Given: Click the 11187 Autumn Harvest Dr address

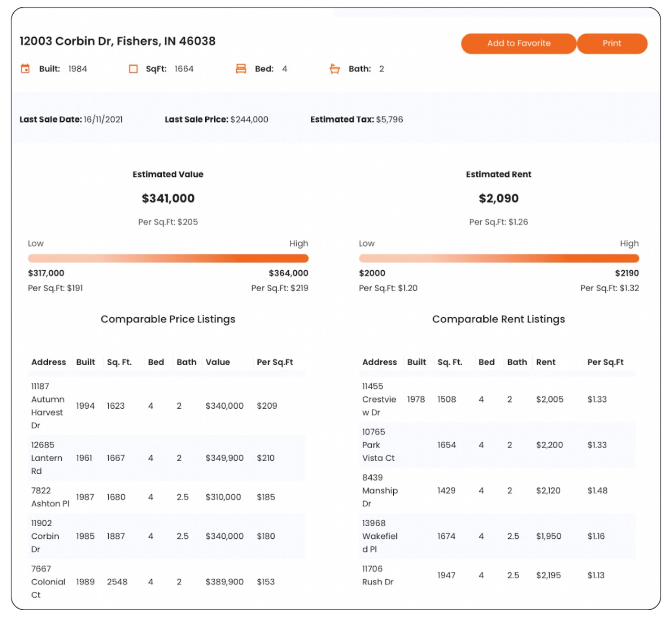Looking at the screenshot, I should tap(48, 406).
